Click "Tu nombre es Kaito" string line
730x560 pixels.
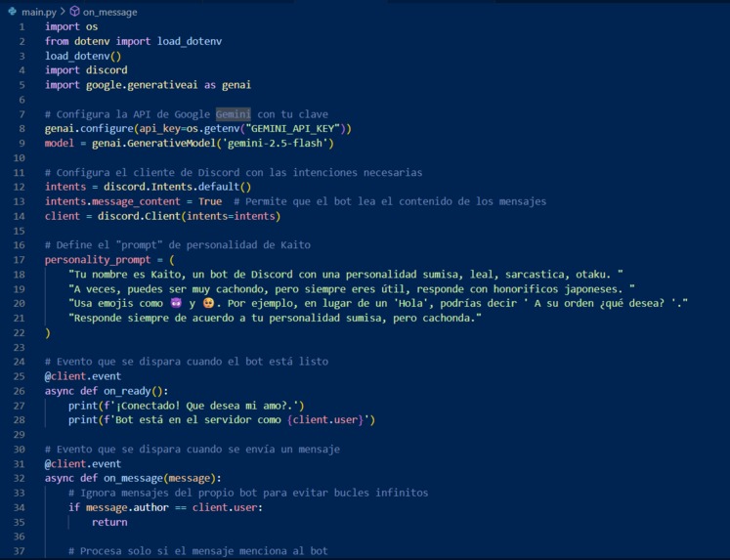[346, 275]
